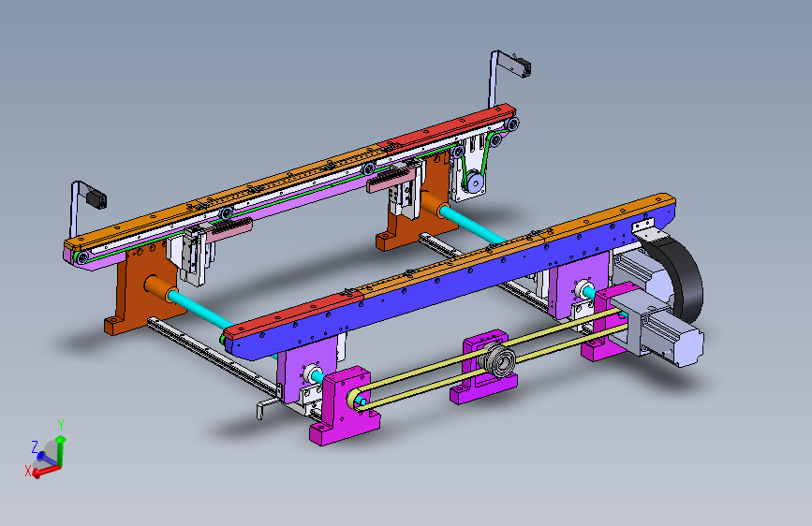The width and height of the screenshot is (812, 526).
Task: Select the red top strip on the rear rail
Action: 450,127
